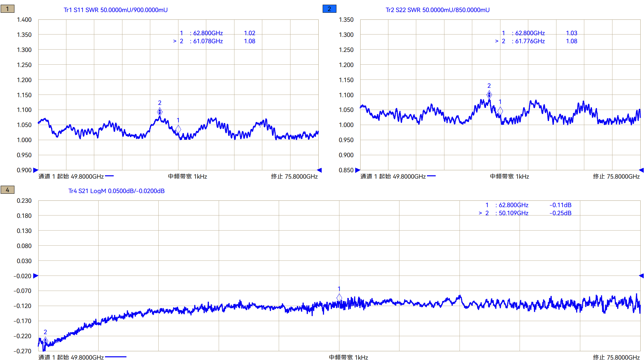Activate window 1 number box
The image size is (644, 362).
pos(7,9)
